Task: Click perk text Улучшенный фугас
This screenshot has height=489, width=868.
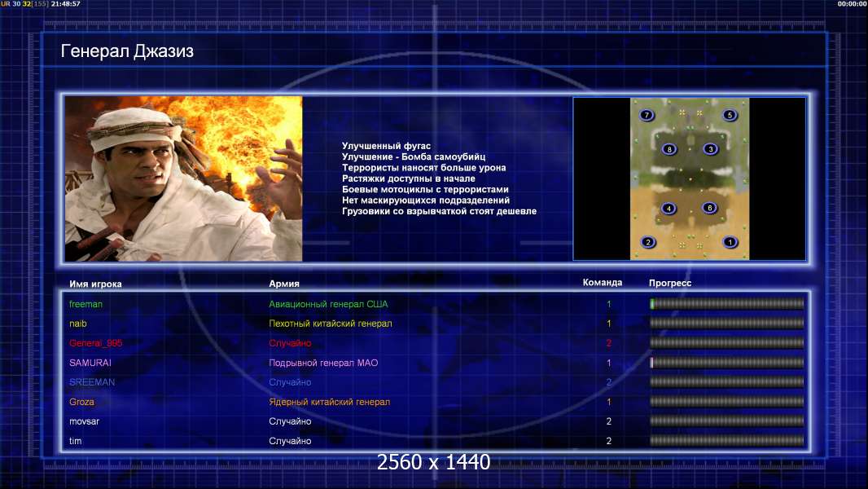Action: pos(387,146)
